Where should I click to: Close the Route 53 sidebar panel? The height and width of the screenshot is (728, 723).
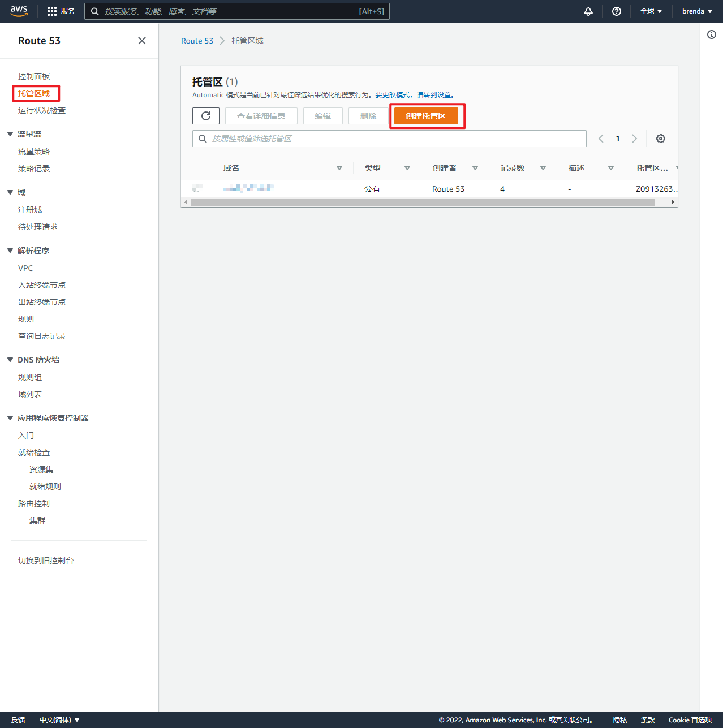tap(142, 41)
